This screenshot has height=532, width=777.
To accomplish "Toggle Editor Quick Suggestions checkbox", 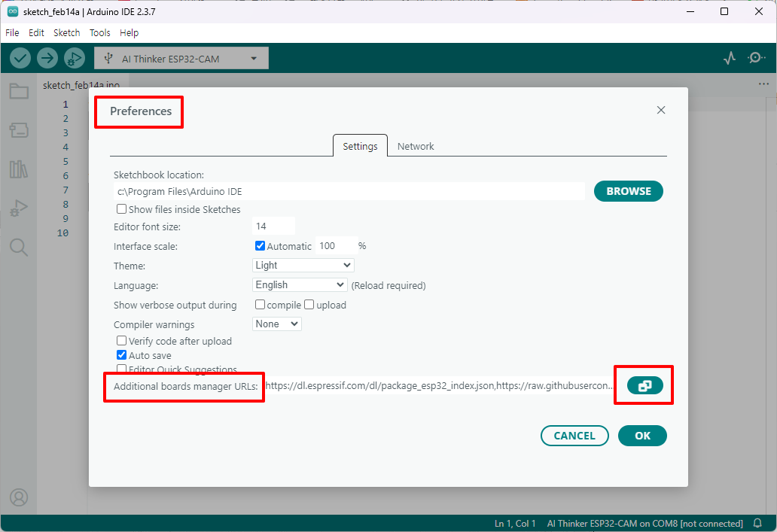I will pyautogui.click(x=121, y=369).
